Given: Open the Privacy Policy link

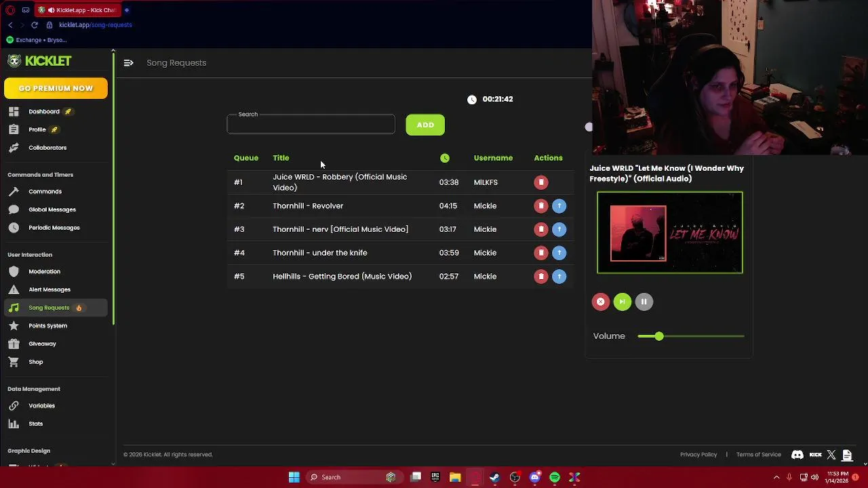Looking at the screenshot, I should [698, 455].
